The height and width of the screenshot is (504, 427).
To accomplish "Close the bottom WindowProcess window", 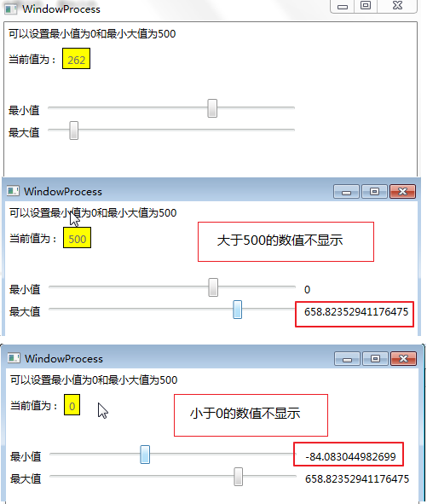I will [x=403, y=359].
